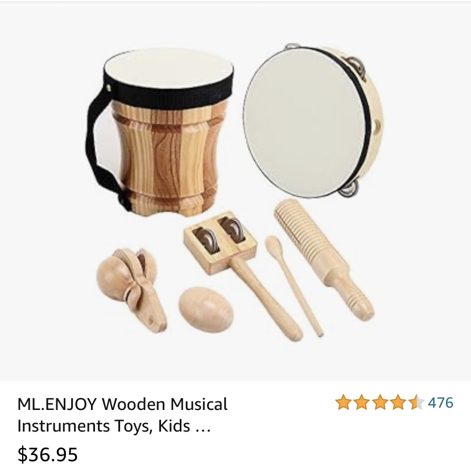Viewport: 471px width, 476px height.
Task: Click the fourth gold star
Action: click(397, 403)
